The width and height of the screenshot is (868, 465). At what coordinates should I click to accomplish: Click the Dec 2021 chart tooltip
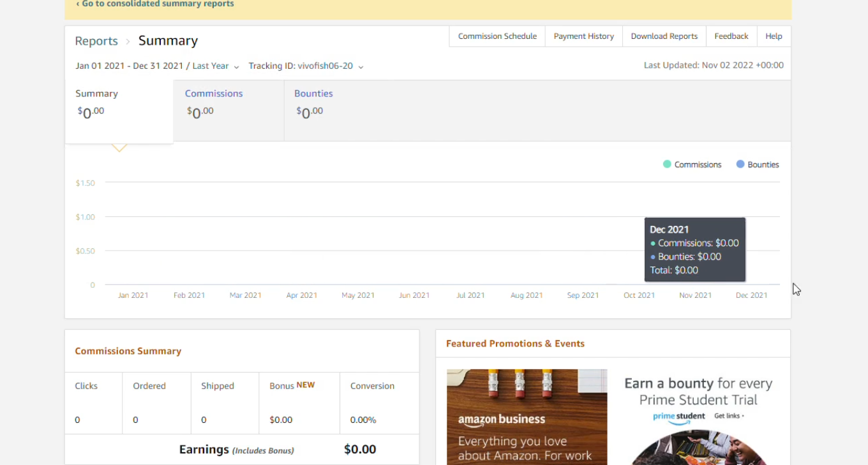(x=695, y=249)
